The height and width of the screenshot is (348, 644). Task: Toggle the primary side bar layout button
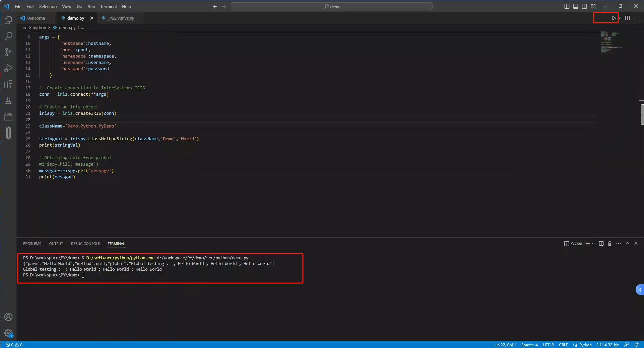tap(567, 6)
